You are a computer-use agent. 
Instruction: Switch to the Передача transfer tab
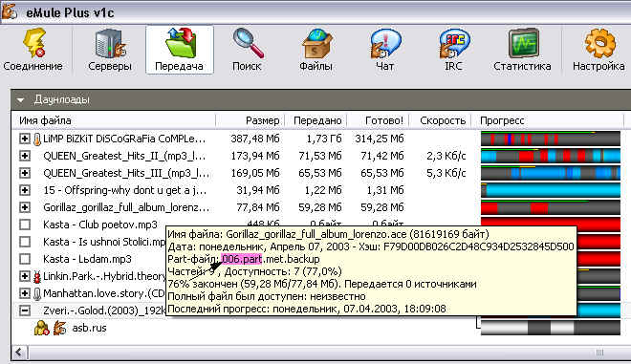(x=179, y=50)
